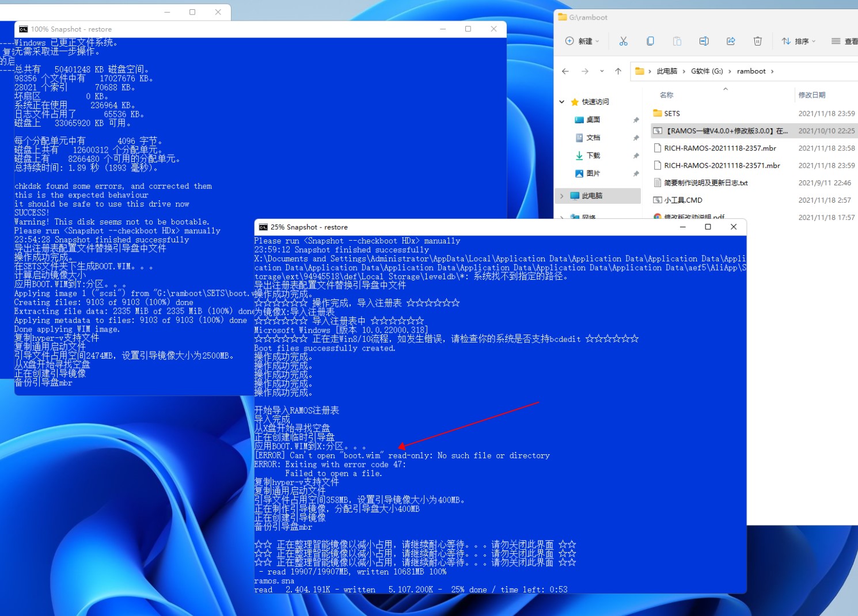Click the 2021/9/11 22:46 date cell
This screenshot has height=616, width=858.
pos(825,182)
